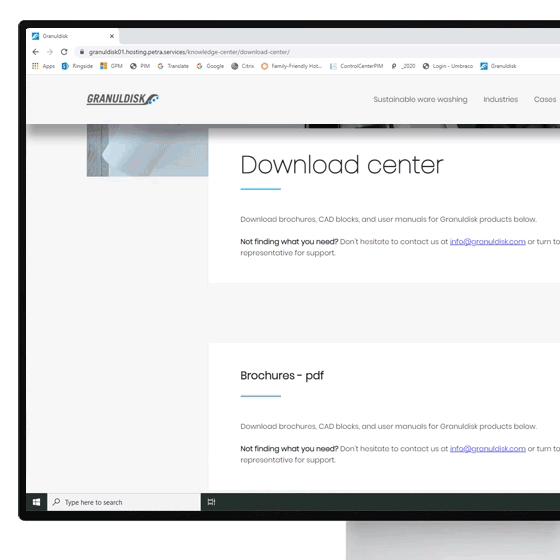Open the Industries menu item
The image size is (560, 560).
pyautogui.click(x=500, y=99)
